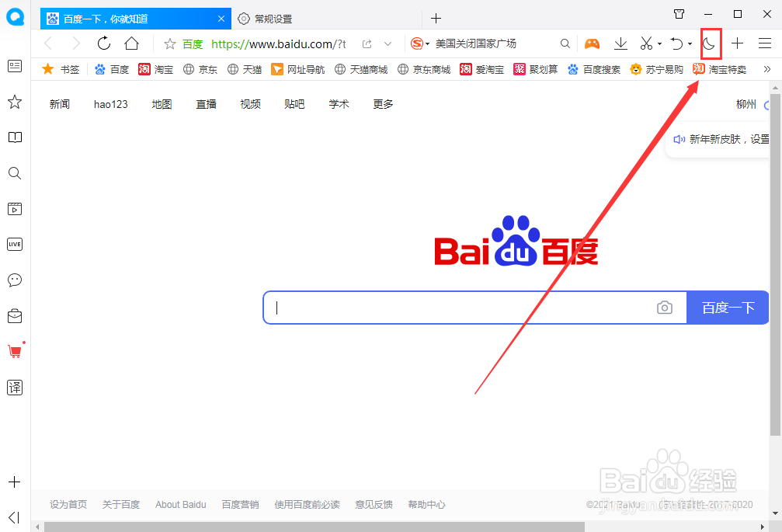The width and height of the screenshot is (782, 532).
Task: Open the chat bubble sidebar icon
Action: point(15,280)
